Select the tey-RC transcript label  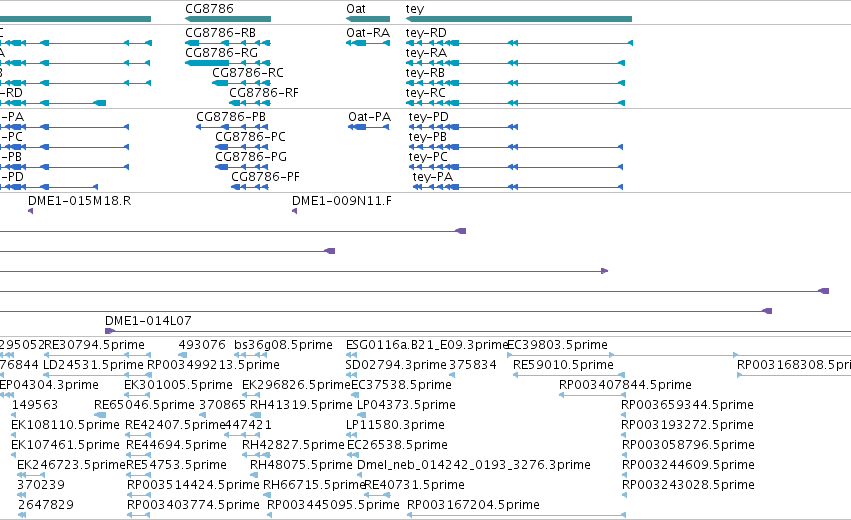tap(426, 93)
